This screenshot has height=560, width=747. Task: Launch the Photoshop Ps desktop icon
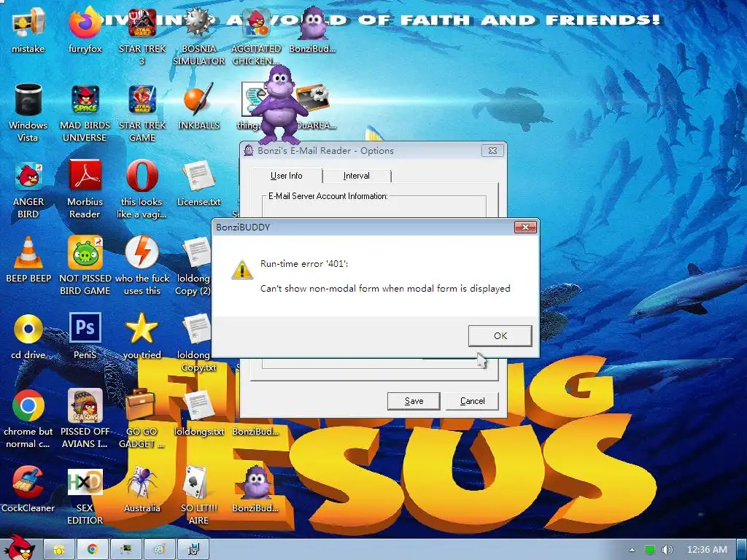click(85, 336)
